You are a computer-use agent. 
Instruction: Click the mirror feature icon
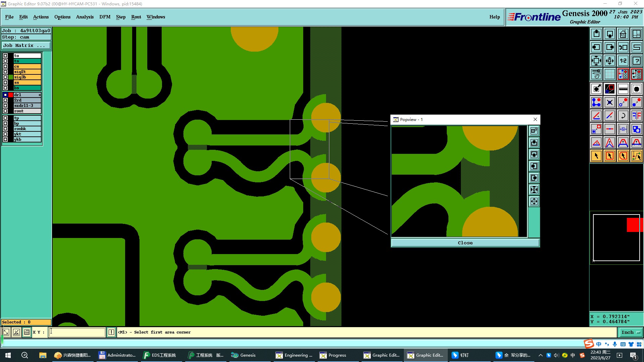pyautogui.click(x=636, y=116)
